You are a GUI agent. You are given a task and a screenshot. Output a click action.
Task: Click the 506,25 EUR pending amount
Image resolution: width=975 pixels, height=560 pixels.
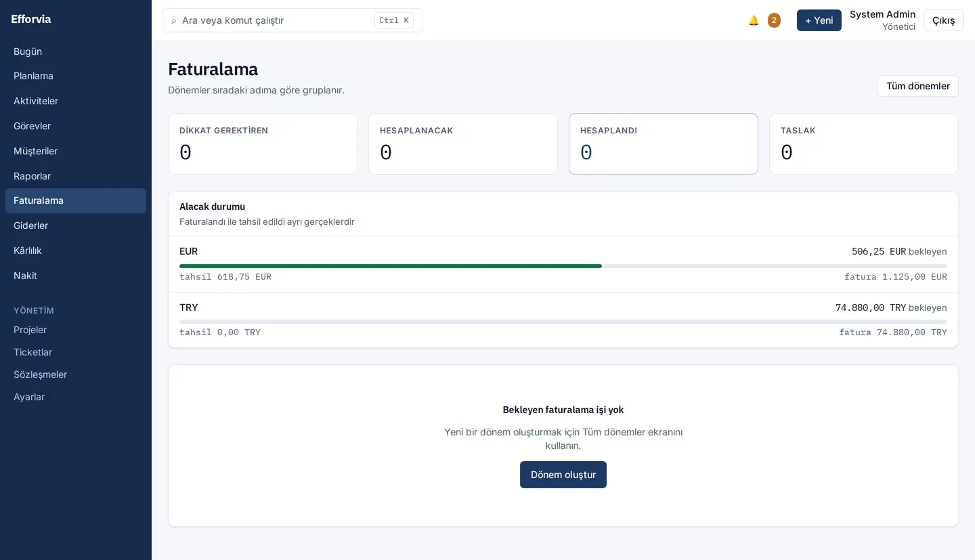879,251
